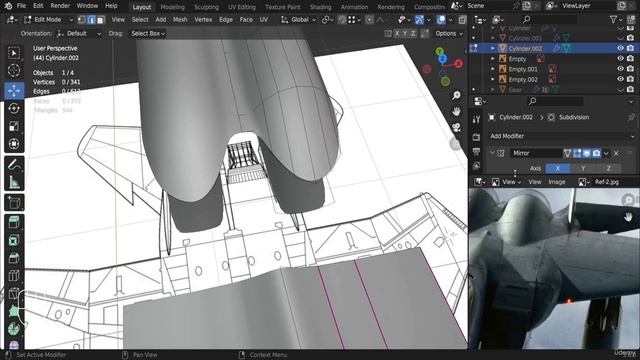Select the Annotate tool
Image resolution: width=640 pixels, height=360 pixels.
(x=14, y=164)
